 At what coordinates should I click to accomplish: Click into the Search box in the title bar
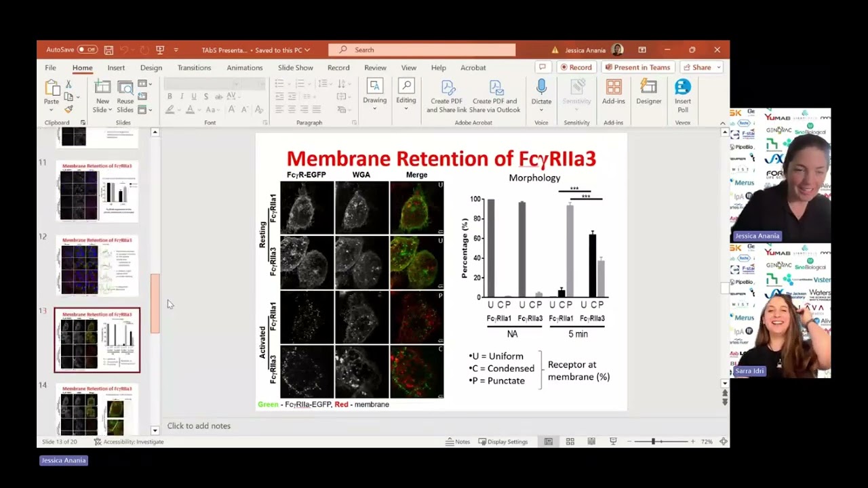422,49
